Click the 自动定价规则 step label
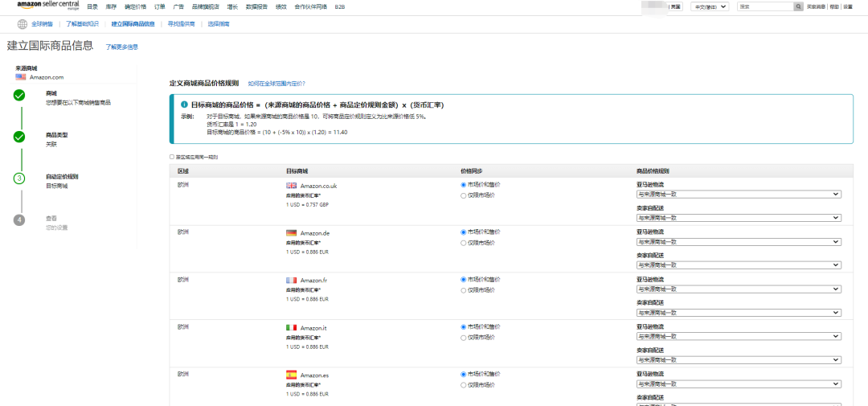 pyautogui.click(x=62, y=177)
